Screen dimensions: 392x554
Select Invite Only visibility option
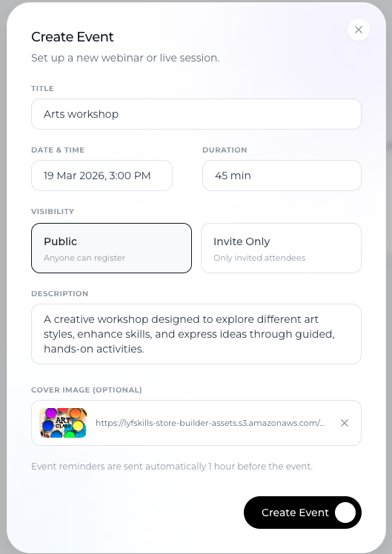281,248
